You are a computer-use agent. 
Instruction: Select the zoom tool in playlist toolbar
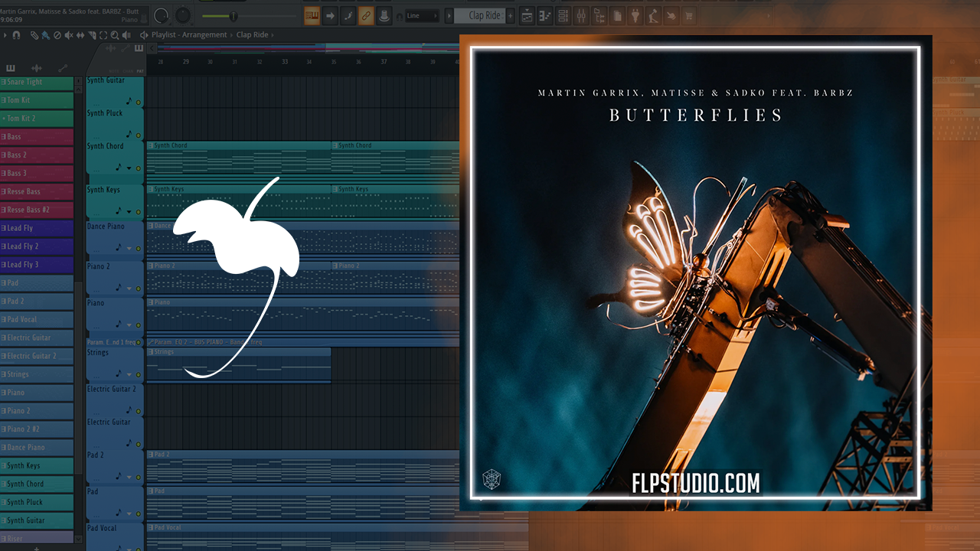click(x=114, y=35)
